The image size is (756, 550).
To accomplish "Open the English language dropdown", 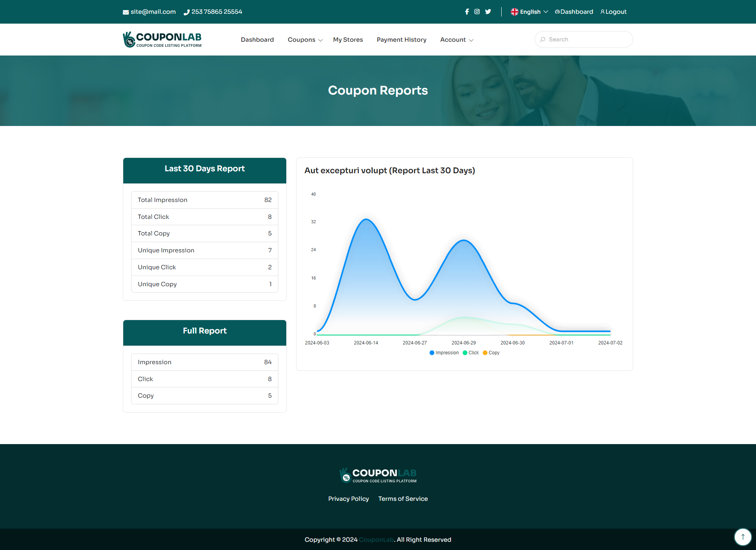I will 529,12.
